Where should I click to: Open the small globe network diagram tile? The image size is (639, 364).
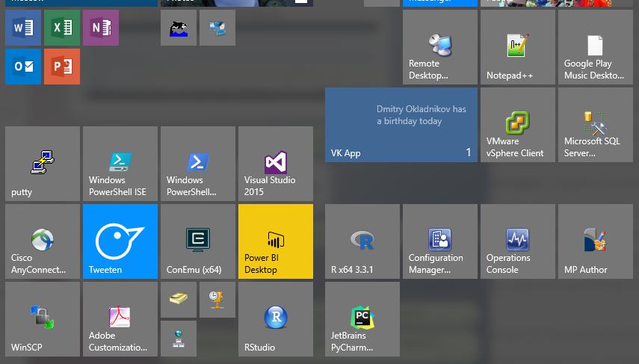179,339
